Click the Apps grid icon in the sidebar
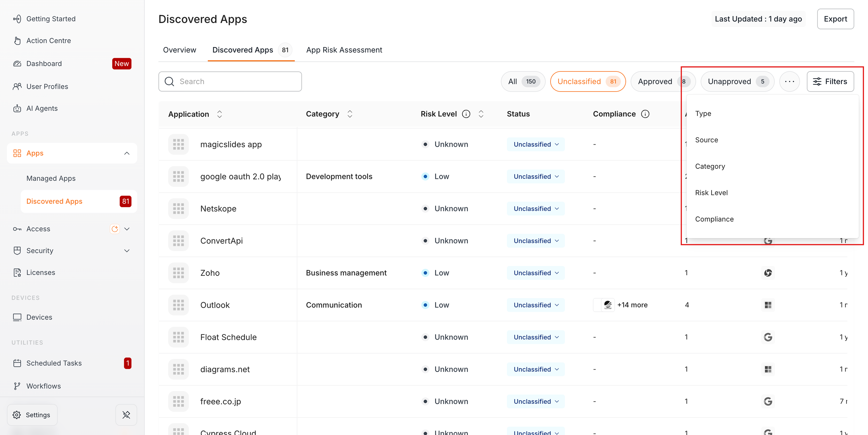This screenshot has width=868, height=435. click(x=17, y=153)
